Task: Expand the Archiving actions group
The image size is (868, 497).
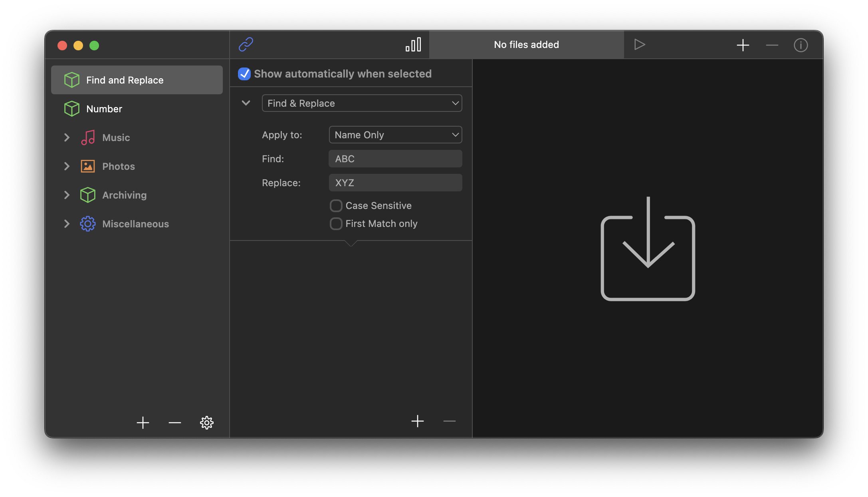Action: (x=67, y=195)
